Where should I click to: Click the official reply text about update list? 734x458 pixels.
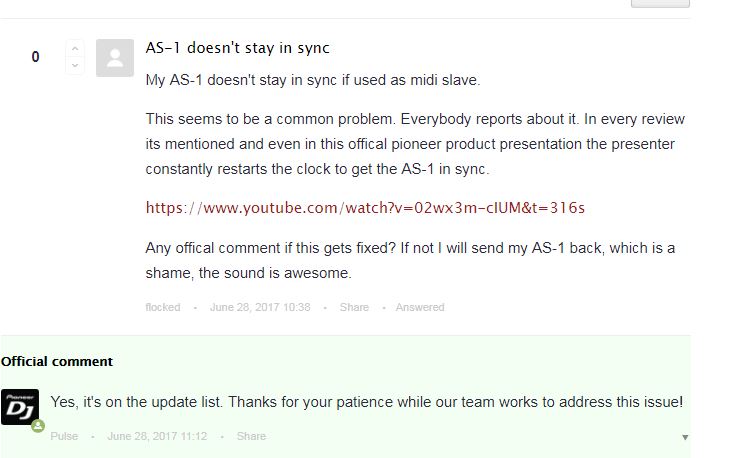(x=366, y=402)
